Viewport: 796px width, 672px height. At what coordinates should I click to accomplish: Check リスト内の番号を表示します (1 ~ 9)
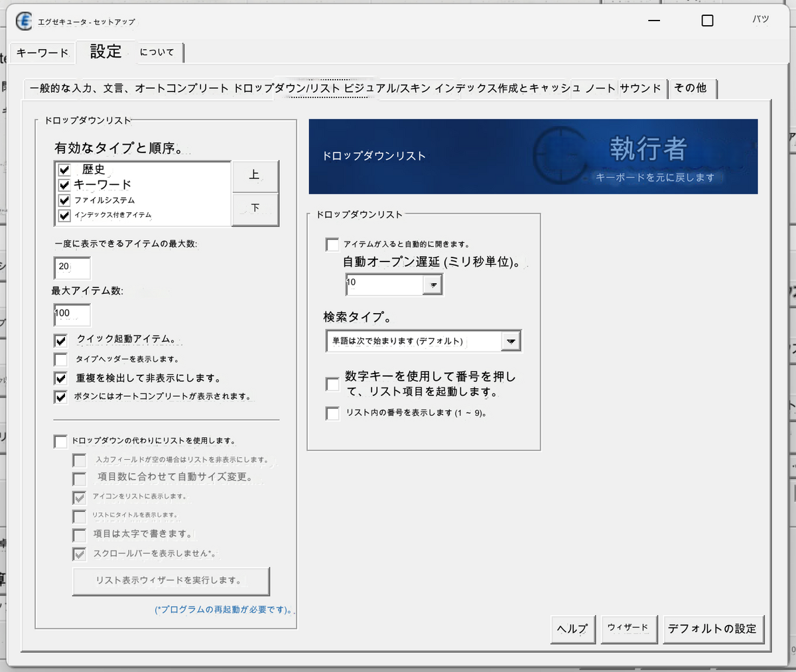click(332, 413)
